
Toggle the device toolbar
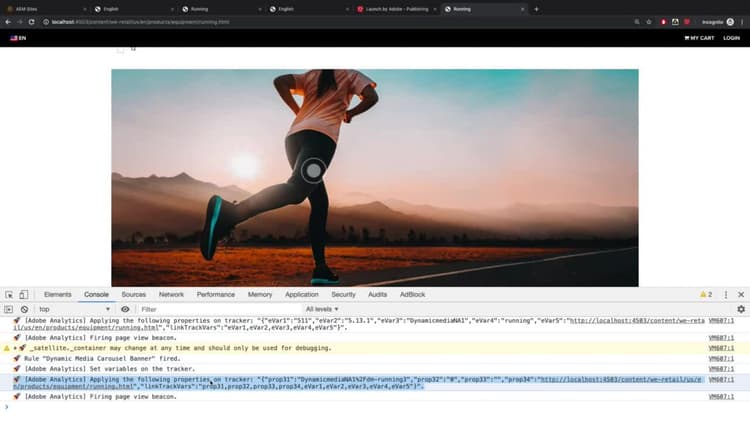pos(23,295)
